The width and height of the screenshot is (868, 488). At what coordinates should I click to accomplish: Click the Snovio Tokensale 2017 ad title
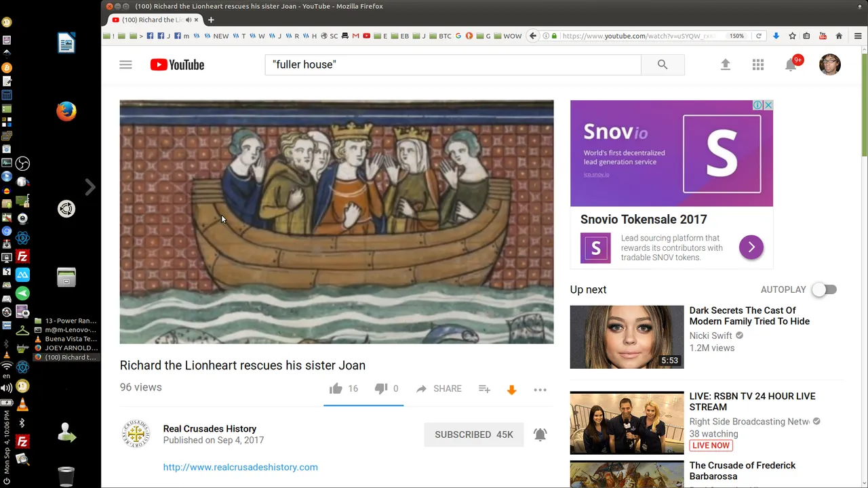644,220
